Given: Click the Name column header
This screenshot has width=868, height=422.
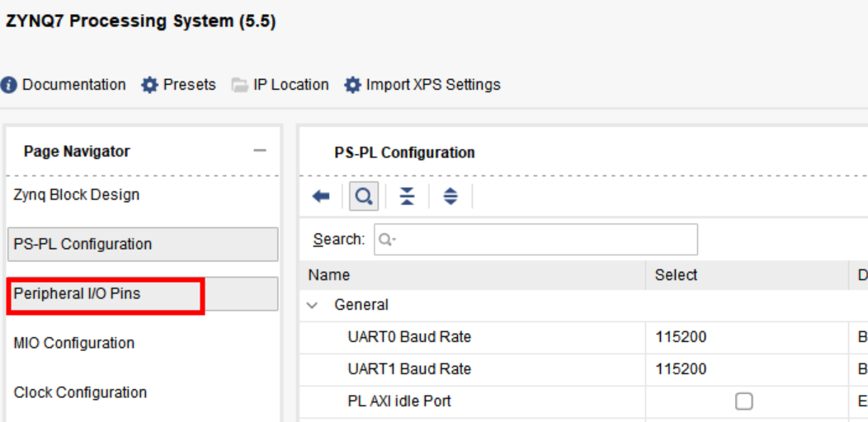Looking at the screenshot, I should point(472,275).
